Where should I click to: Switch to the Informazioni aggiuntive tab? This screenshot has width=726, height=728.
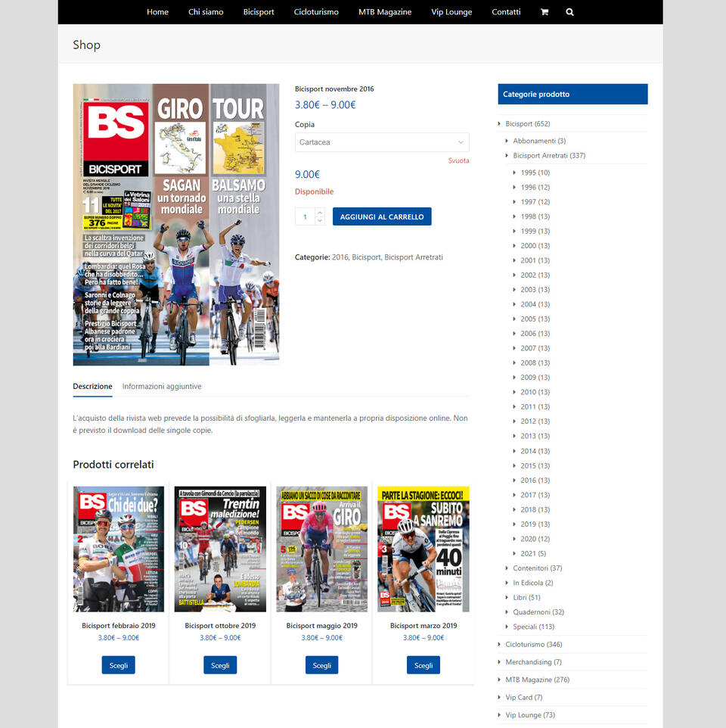(161, 386)
